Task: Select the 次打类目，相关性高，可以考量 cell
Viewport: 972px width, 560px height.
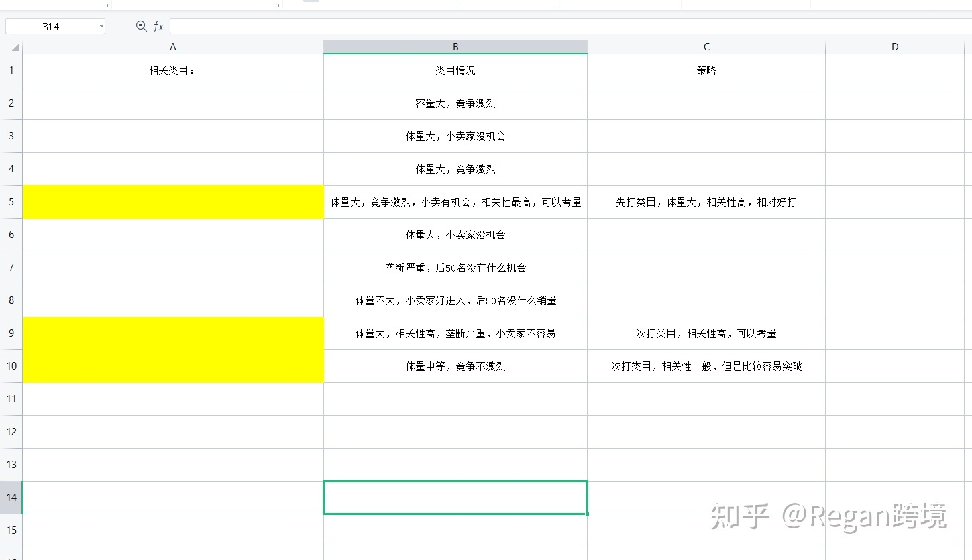Action: pyautogui.click(x=706, y=333)
